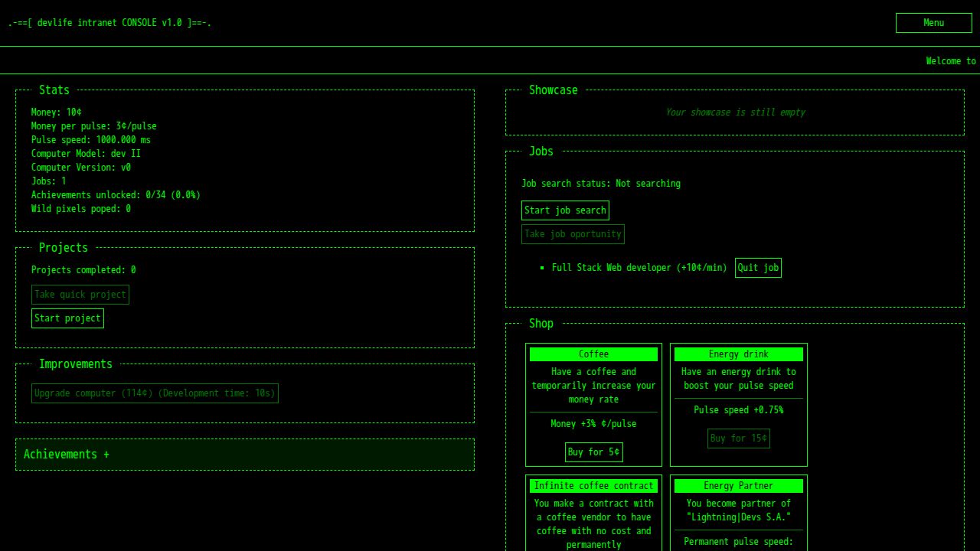Click Start project button

[x=67, y=318]
